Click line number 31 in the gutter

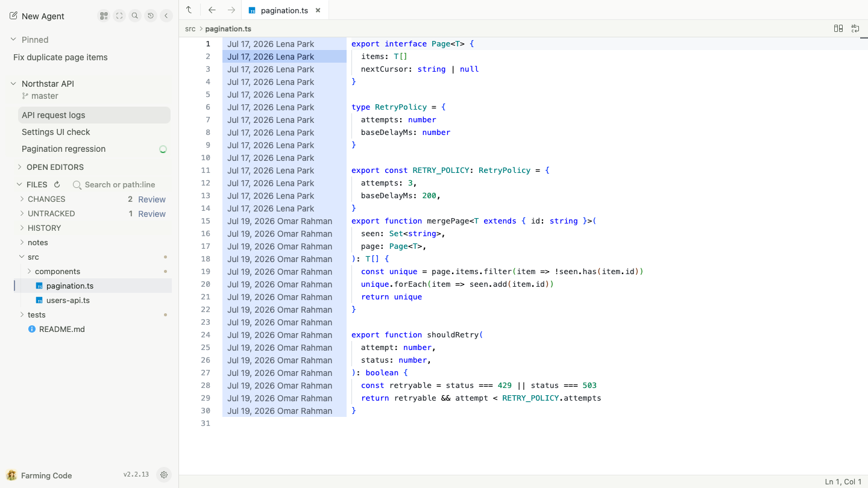(206, 424)
